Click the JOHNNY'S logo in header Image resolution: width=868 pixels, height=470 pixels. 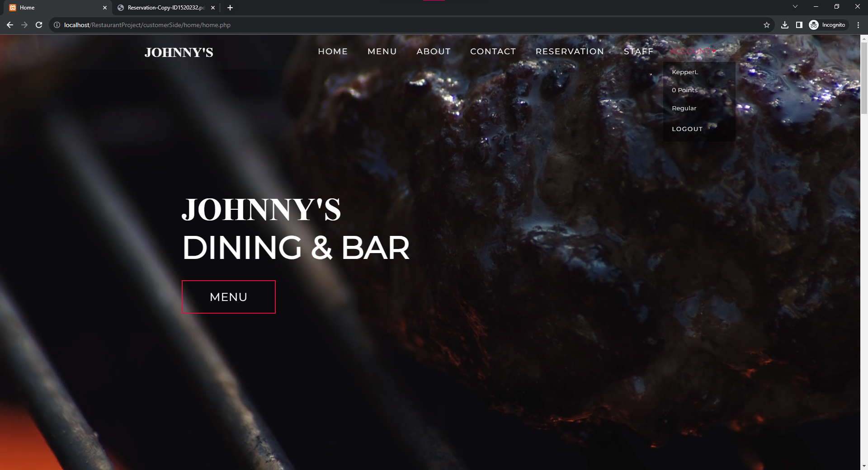coord(179,52)
